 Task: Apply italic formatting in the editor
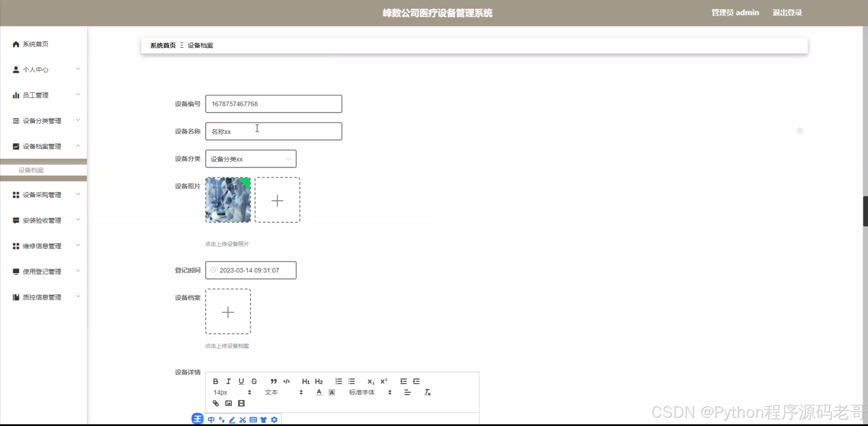tap(228, 381)
